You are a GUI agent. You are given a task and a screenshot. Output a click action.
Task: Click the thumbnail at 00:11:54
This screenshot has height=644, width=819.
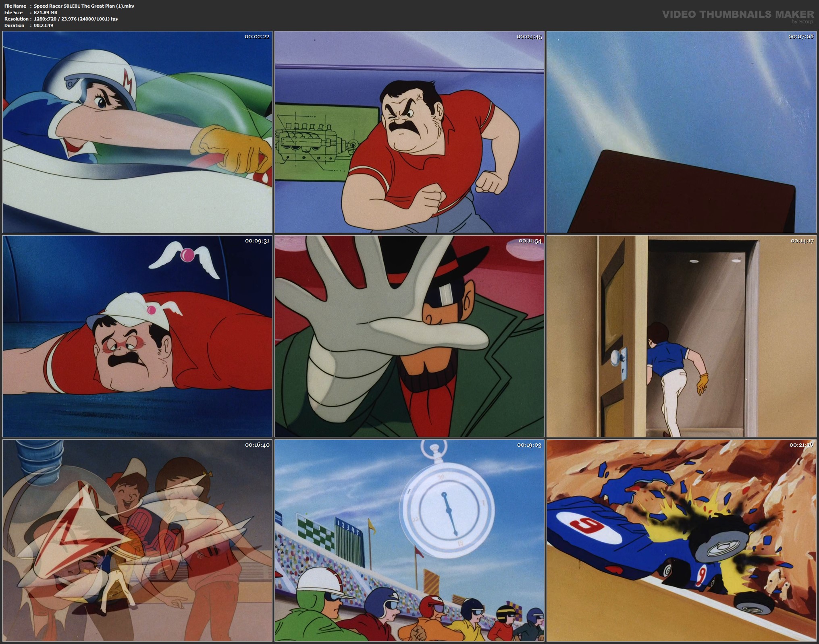[409, 336]
